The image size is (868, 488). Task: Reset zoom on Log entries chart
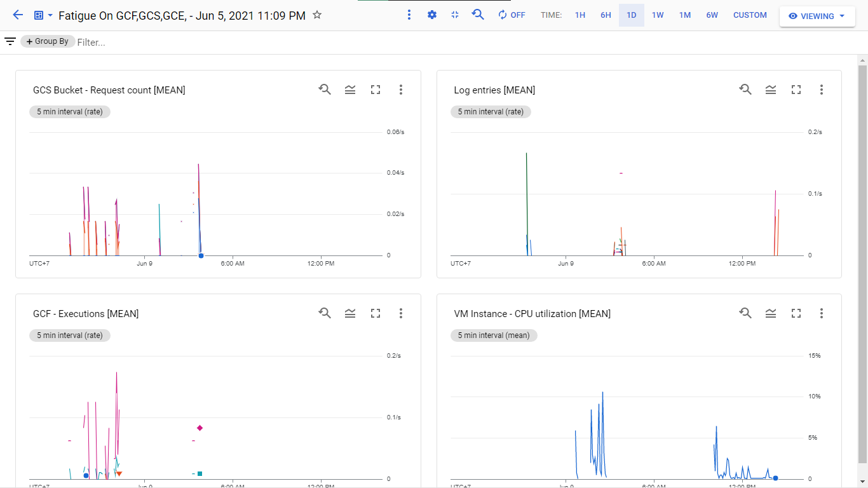(745, 90)
